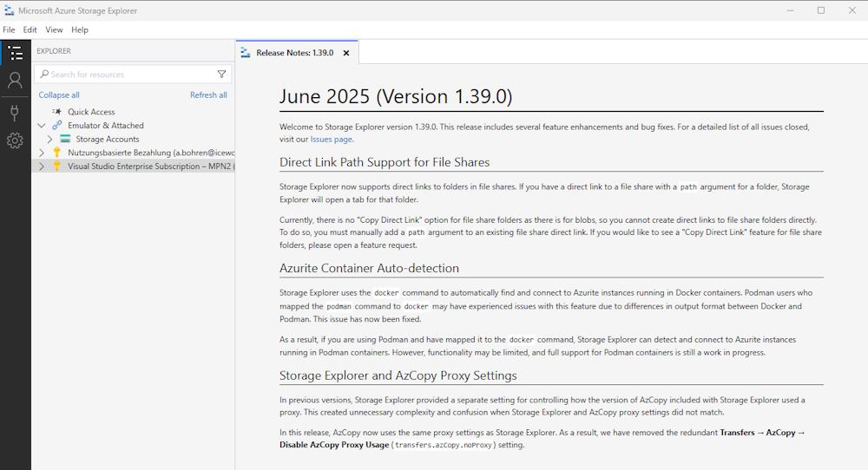The image size is (868, 470).
Task: Click the key icon beside Visual Studio Enterprise
Action: [x=56, y=166]
